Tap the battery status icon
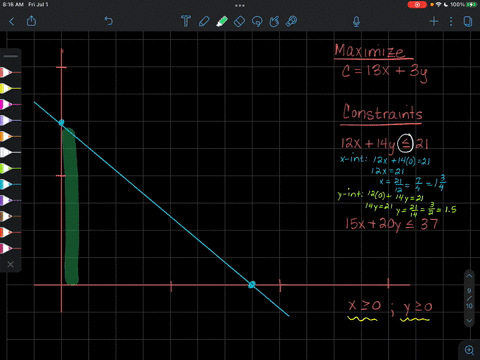The image size is (480, 360). tap(471, 4)
